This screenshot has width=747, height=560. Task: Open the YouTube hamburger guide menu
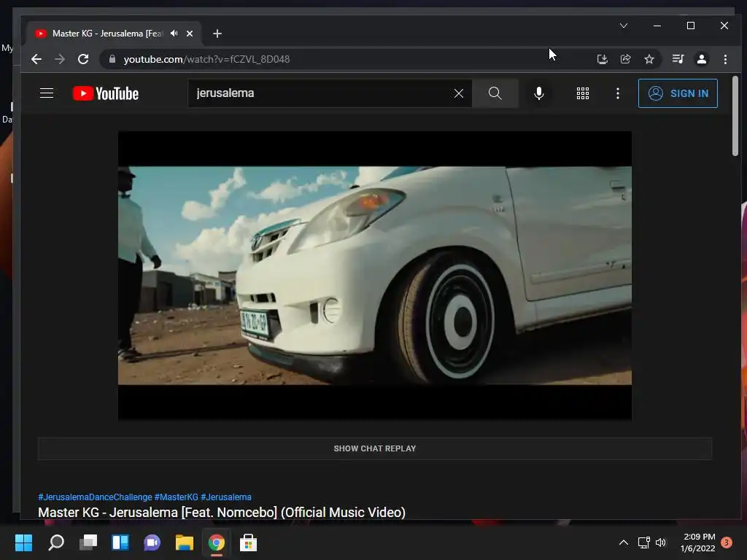click(47, 93)
